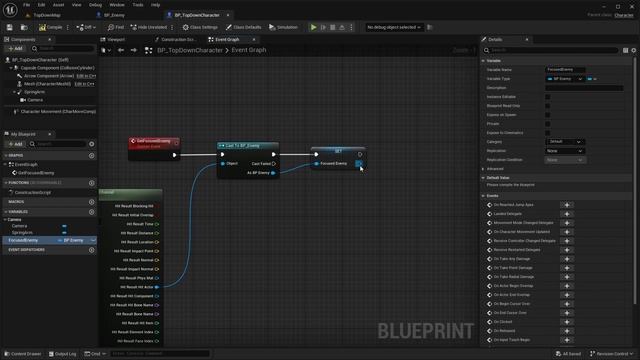Save the blueprint with the floppy disk icon
The height and width of the screenshot is (360, 640).
[9, 27]
